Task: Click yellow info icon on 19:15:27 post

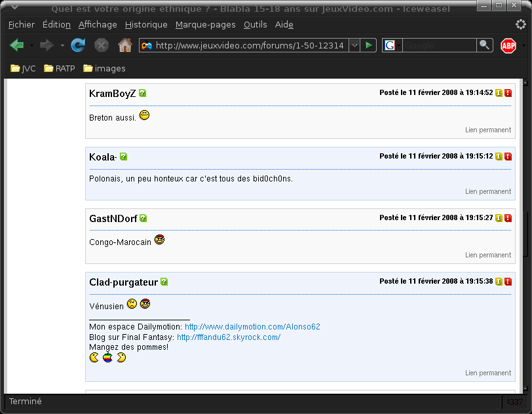Action: click(499, 218)
